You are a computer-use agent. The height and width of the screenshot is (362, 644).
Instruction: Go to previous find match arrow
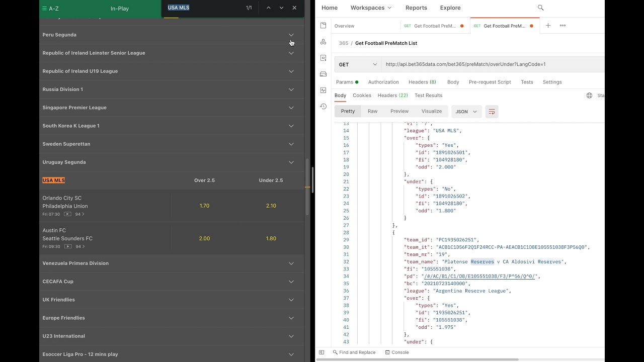pos(268,8)
